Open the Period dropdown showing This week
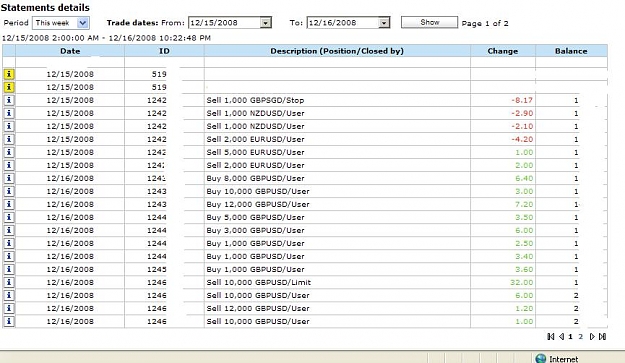 click(x=61, y=23)
